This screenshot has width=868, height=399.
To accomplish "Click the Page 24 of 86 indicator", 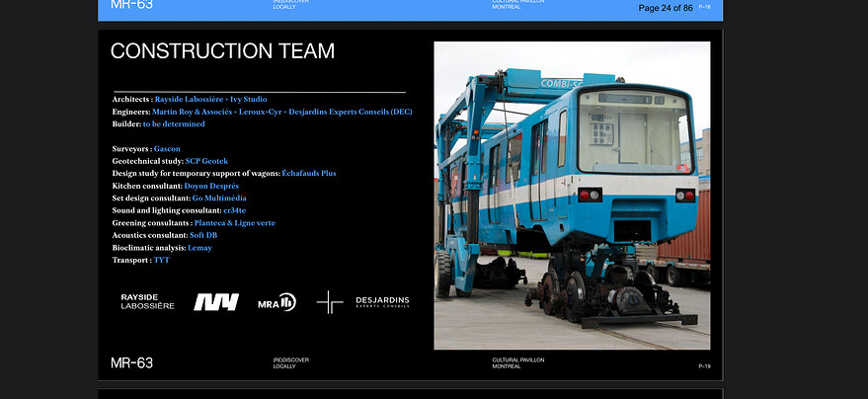I will click(x=665, y=8).
